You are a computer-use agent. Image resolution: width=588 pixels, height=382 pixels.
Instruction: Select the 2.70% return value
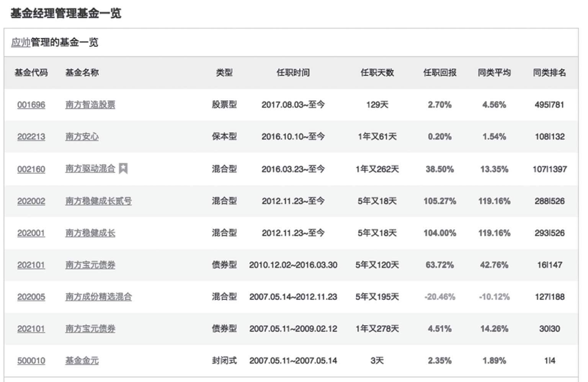[x=440, y=105]
